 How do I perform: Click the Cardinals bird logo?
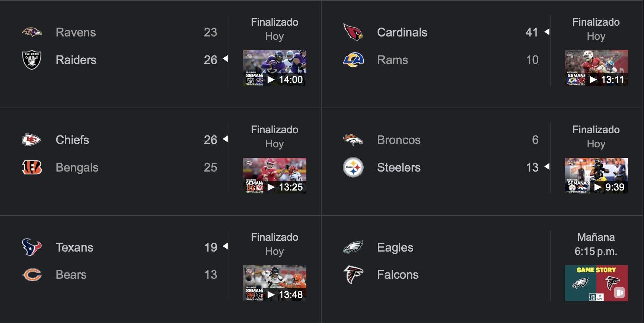[353, 32]
